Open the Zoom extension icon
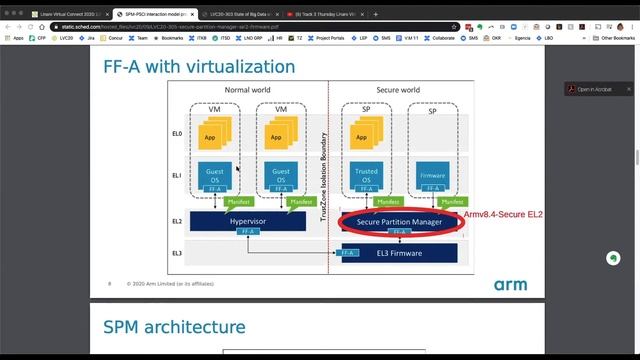The height and width of the screenshot is (360, 640). (x=513, y=27)
